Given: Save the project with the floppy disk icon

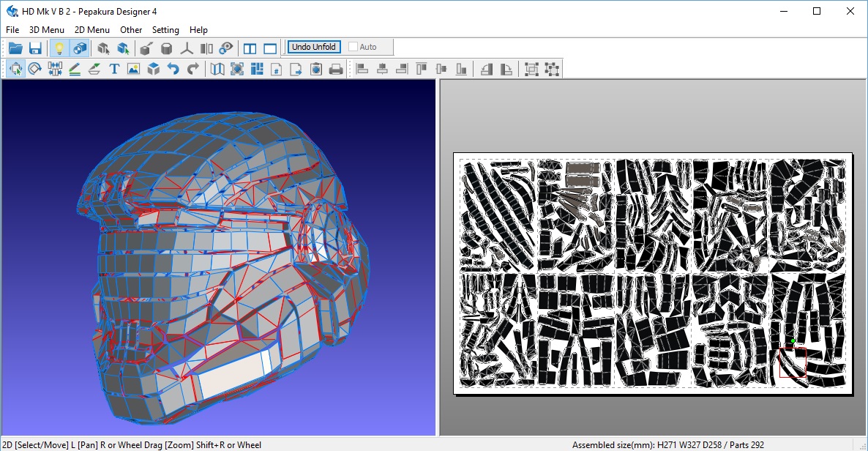Looking at the screenshot, I should point(35,48).
